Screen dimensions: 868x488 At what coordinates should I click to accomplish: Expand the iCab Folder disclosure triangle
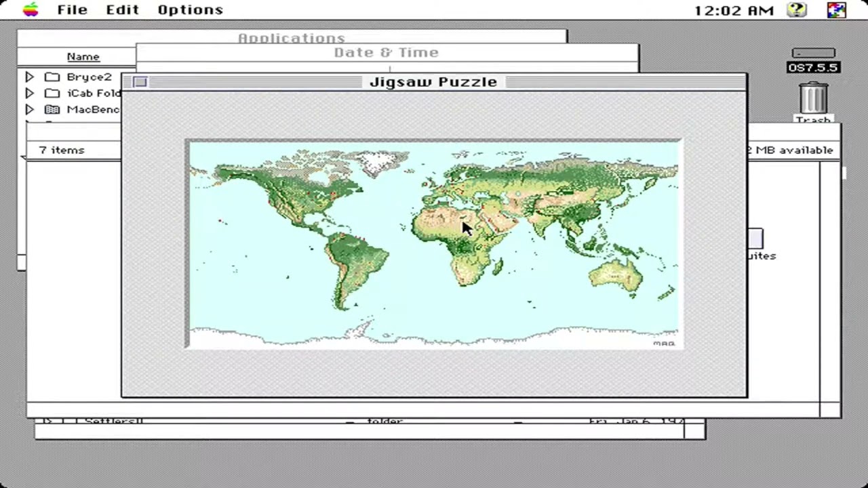pyautogui.click(x=29, y=93)
